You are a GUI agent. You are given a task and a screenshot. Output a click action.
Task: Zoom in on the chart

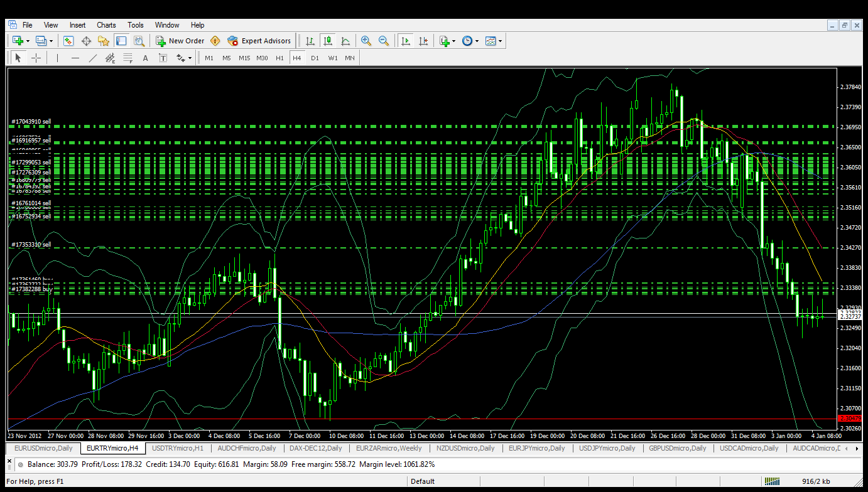[x=366, y=41]
